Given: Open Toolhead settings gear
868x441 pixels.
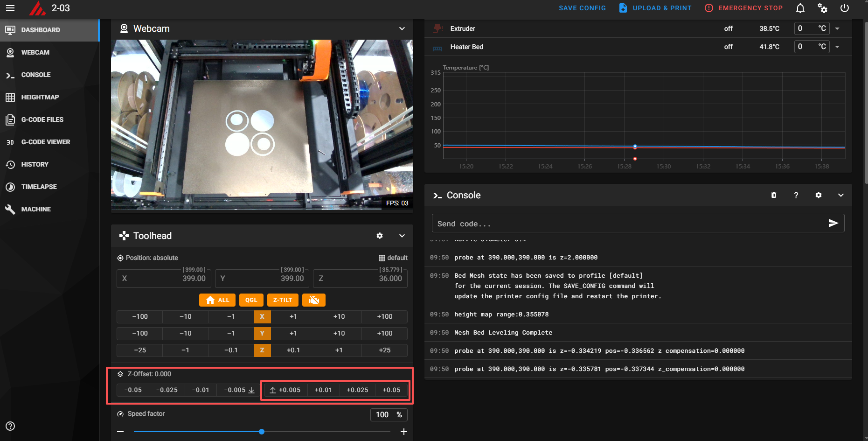Looking at the screenshot, I should tap(380, 236).
